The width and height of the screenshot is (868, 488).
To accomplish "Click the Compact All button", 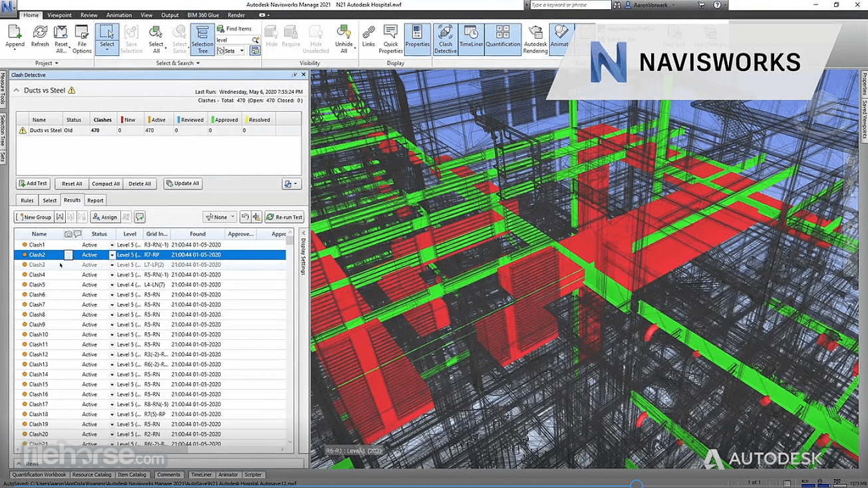I will [x=106, y=183].
